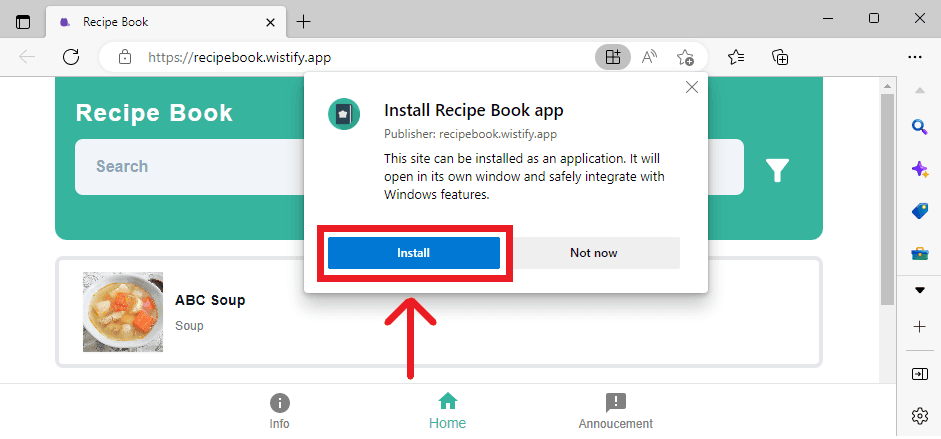This screenshot has width=941, height=439.
Task: Click the Recipe Book page heading
Action: click(154, 113)
